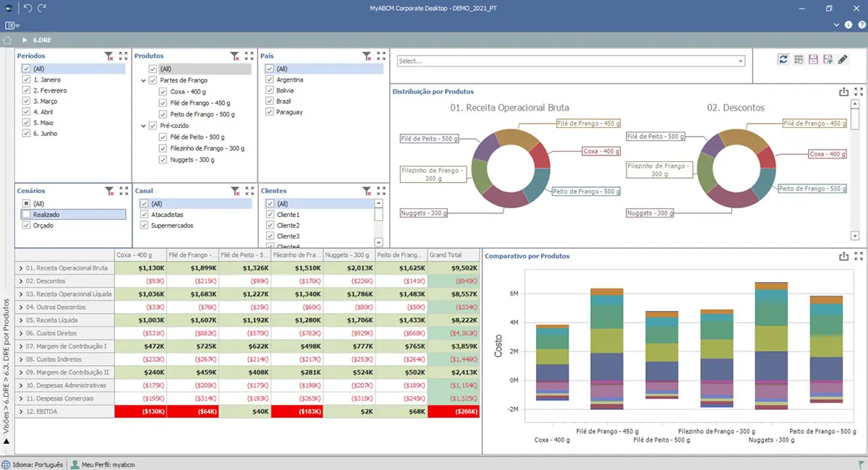Image resolution: width=868 pixels, height=470 pixels.
Task: Maximize the Comparativo por Produtos chart
Action: pyautogui.click(x=859, y=256)
